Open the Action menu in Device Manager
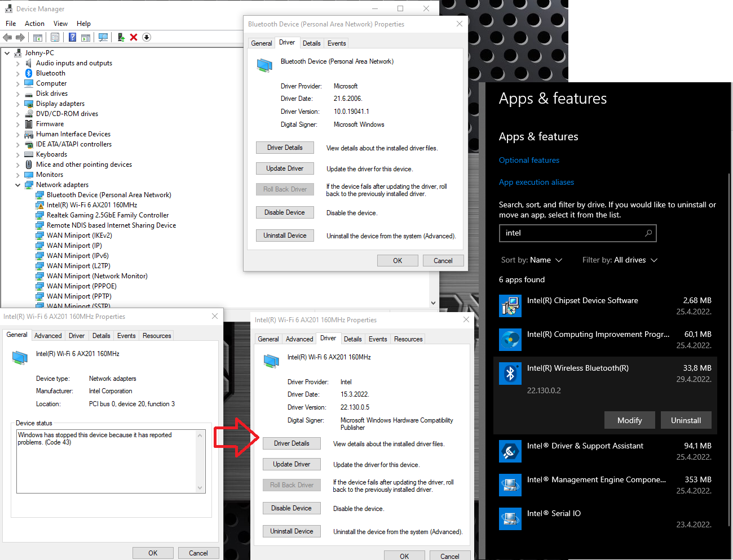Viewport: 733px width, 560px height. click(x=34, y=24)
